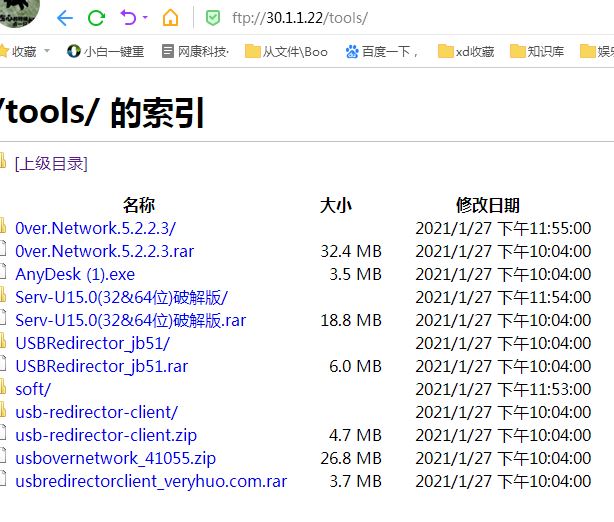
Task: Go to [上级目录] parent directory
Action: (x=51, y=164)
